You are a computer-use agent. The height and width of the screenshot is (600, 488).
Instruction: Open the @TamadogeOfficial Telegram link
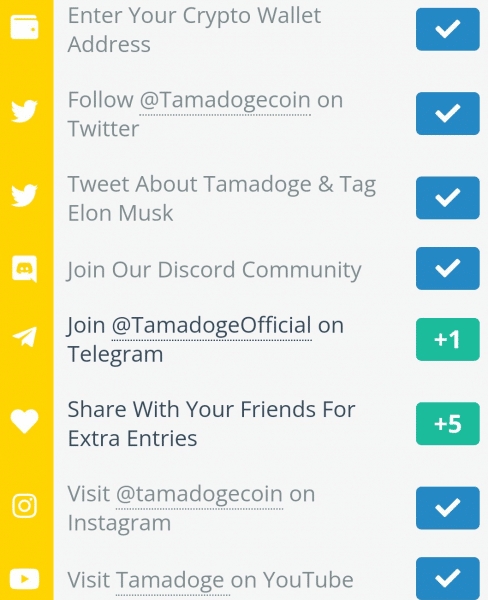point(212,326)
